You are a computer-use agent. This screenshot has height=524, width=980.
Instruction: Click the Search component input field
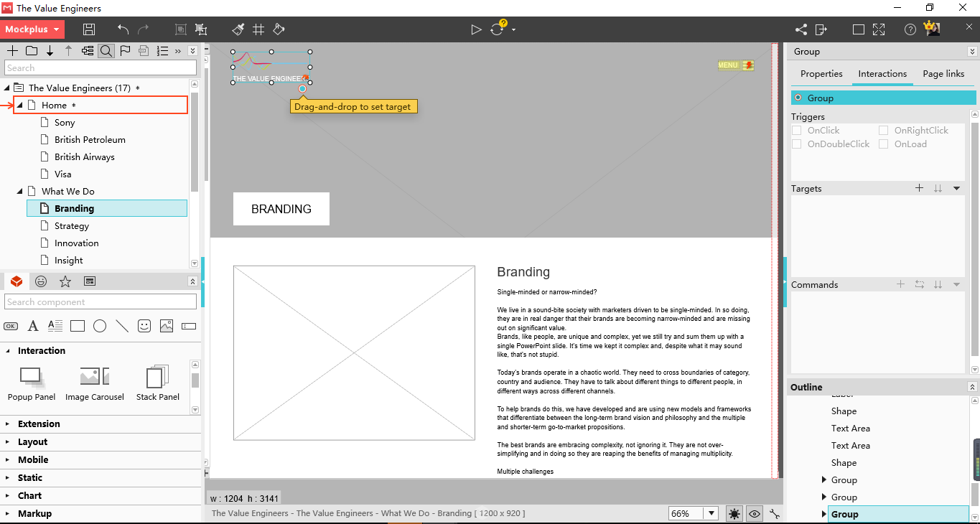pyautogui.click(x=101, y=302)
